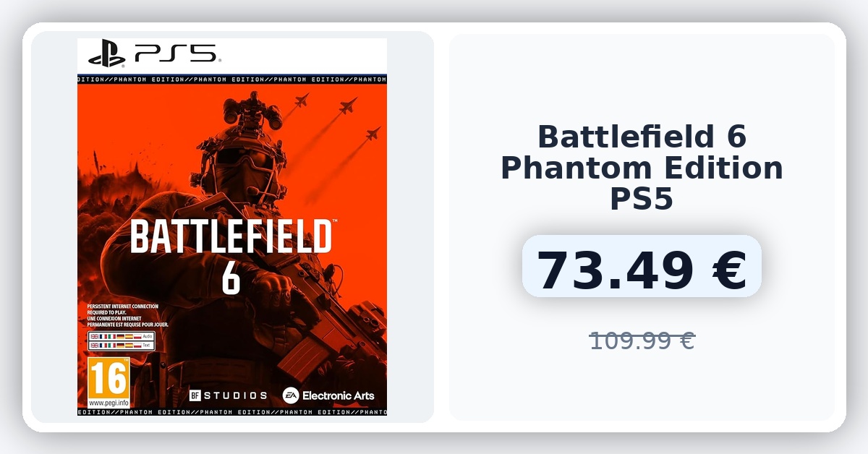Click the Electronic Arts publisher text

tap(338, 395)
